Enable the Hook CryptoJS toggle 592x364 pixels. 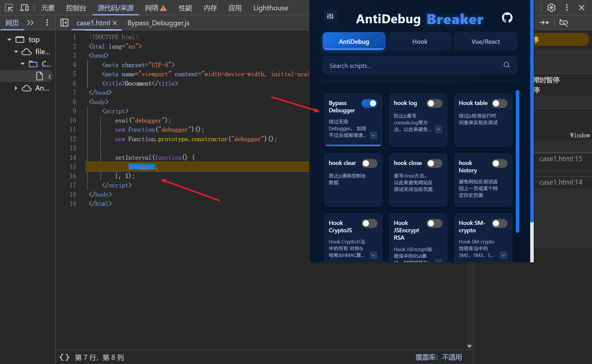[369, 223]
